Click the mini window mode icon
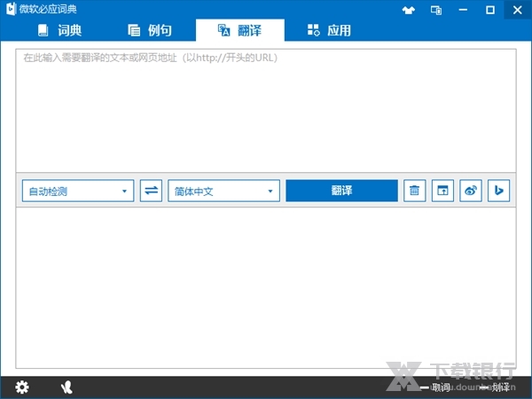Image resolution: width=532 pixels, height=399 pixels. (x=436, y=10)
